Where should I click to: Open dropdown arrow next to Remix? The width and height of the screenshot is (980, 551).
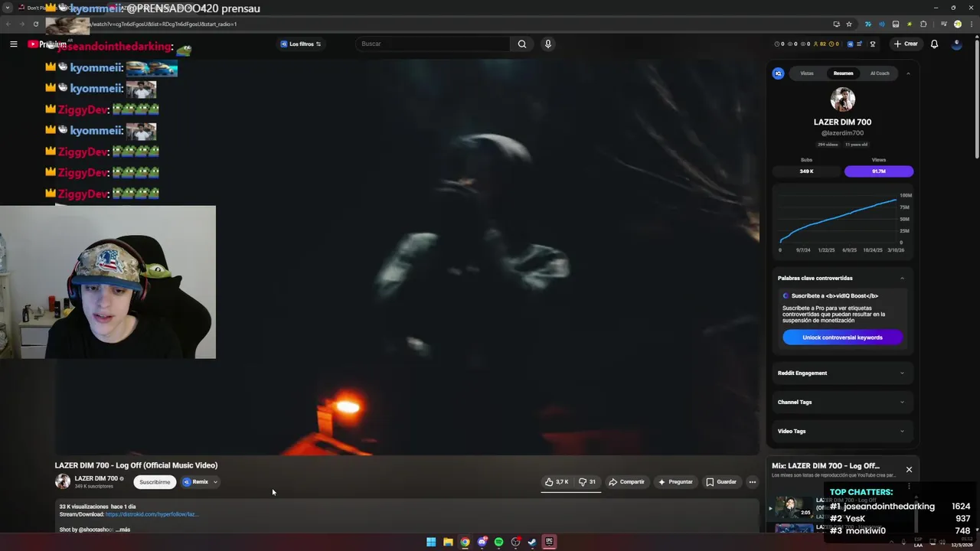216,482
